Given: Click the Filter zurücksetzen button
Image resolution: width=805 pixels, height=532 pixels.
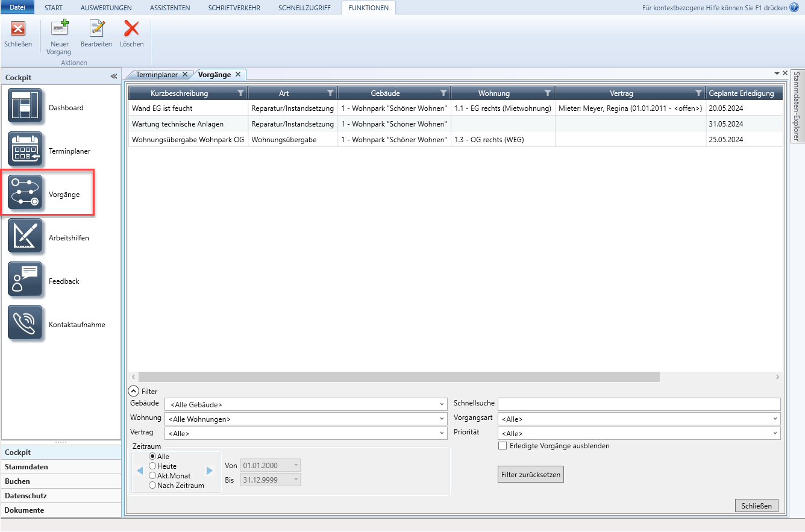Looking at the screenshot, I should (530, 475).
